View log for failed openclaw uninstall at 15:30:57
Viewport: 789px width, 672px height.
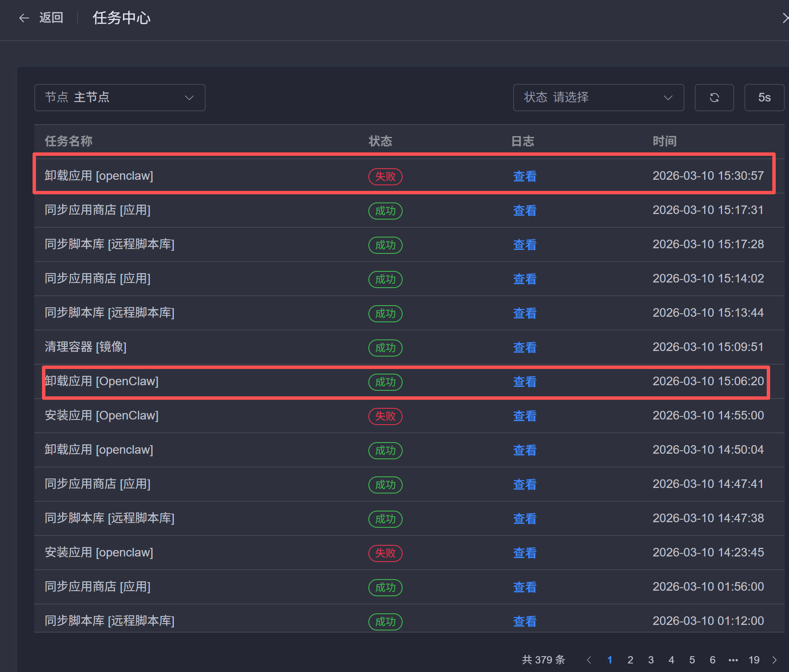[x=525, y=176]
